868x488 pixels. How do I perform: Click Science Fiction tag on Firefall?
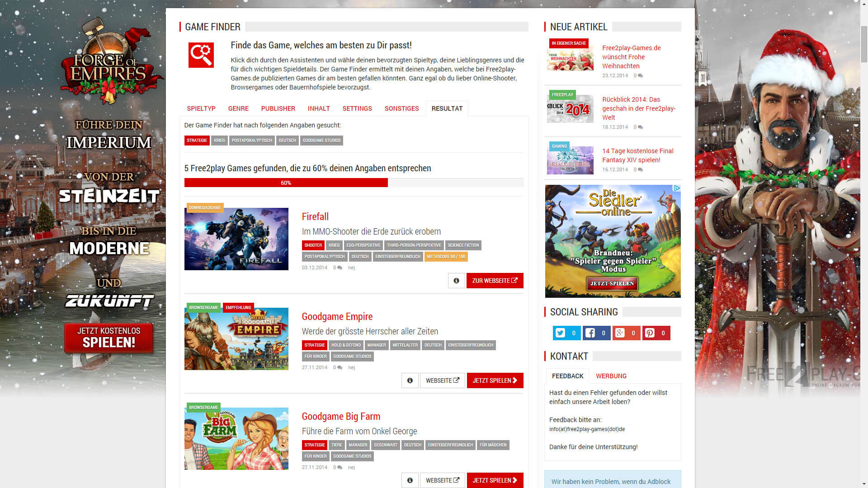(x=463, y=245)
